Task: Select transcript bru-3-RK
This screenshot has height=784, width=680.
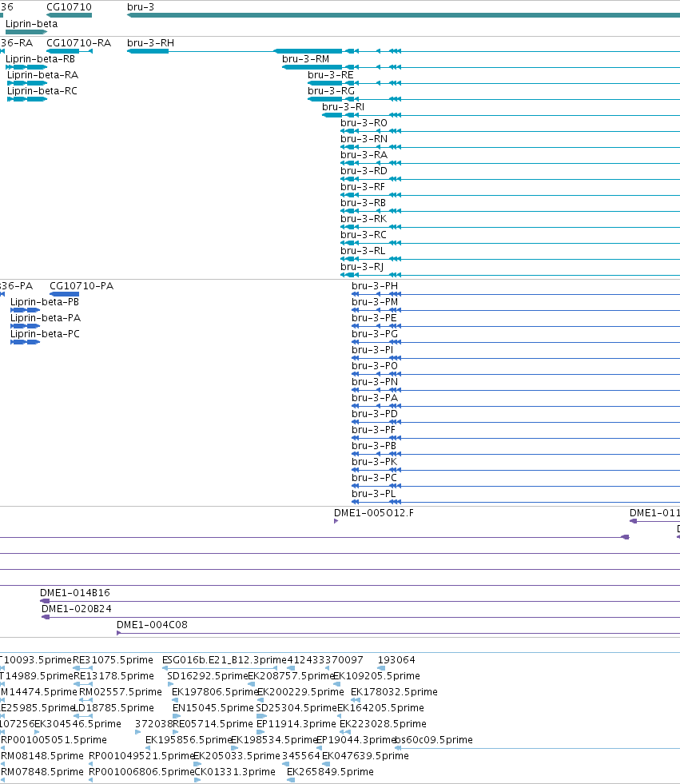Action: (x=364, y=219)
